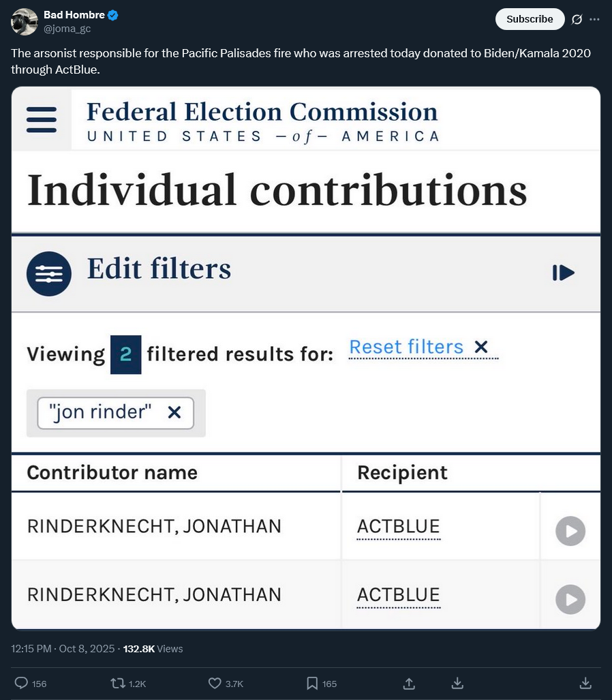Viewport: 612px width, 700px height.
Task: Open second ACTBLUE recipient link
Action: [399, 595]
